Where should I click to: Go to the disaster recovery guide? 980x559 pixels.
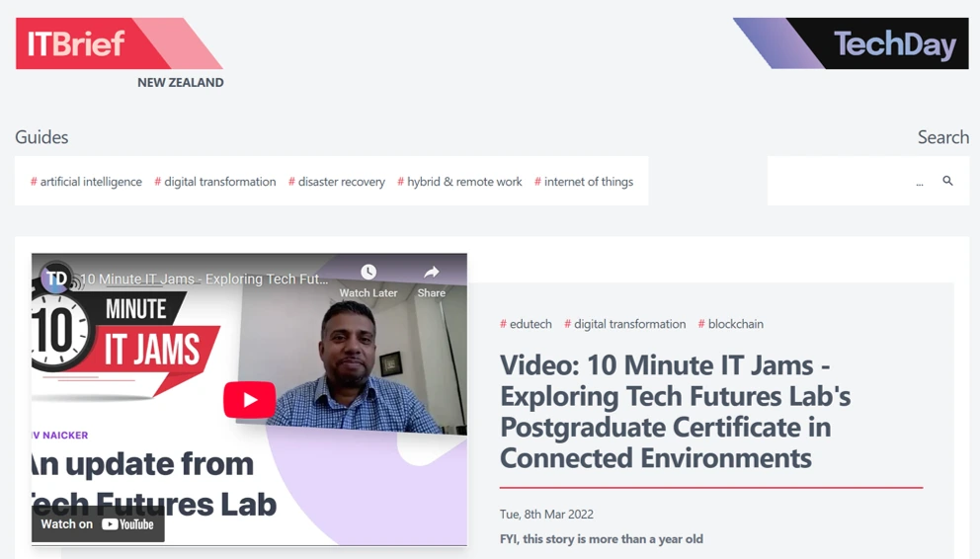pyautogui.click(x=337, y=182)
